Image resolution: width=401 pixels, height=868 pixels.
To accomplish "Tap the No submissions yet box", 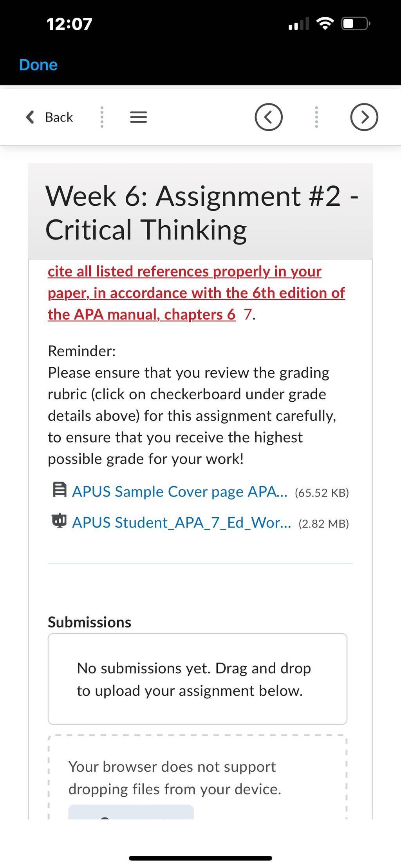I will coord(197,679).
